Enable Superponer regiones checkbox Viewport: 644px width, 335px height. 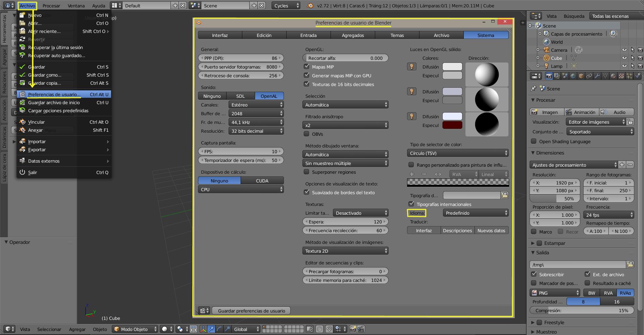306,172
